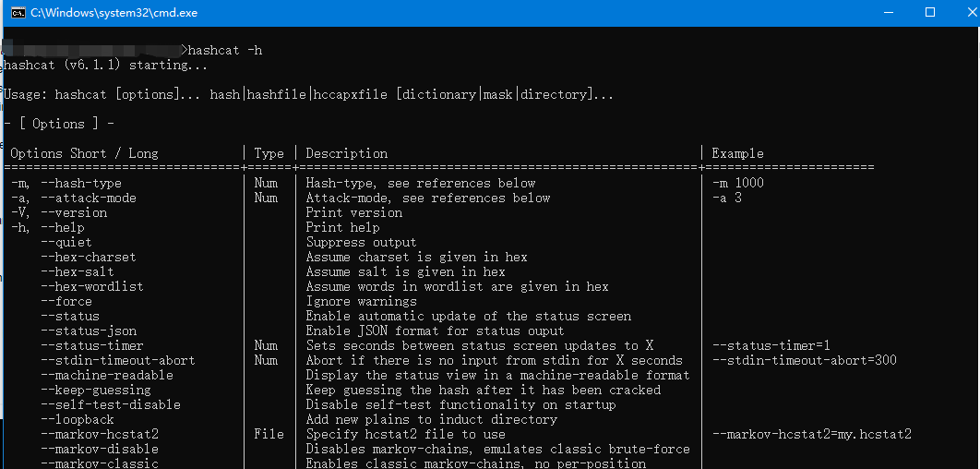
Task: Click the 'Print help' description
Action: click(x=342, y=228)
